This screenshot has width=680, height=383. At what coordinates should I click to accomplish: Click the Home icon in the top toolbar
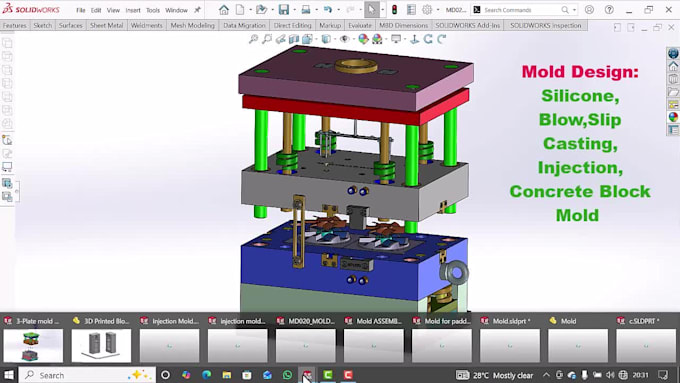224,10
